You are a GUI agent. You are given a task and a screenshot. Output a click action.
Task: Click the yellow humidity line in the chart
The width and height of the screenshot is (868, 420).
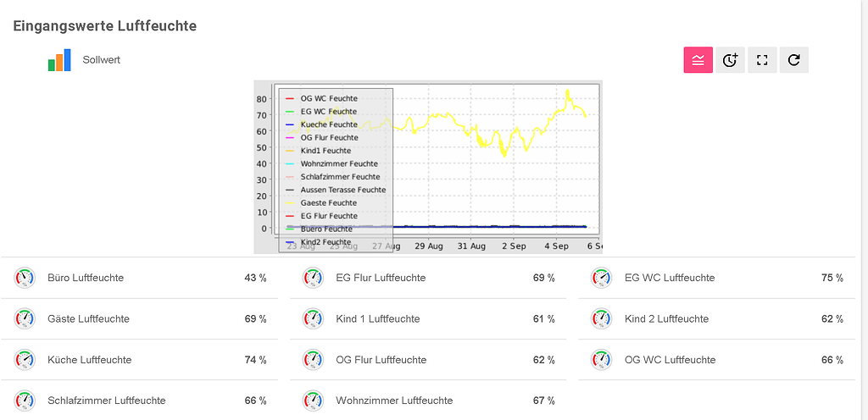click(x=437, y=116)
